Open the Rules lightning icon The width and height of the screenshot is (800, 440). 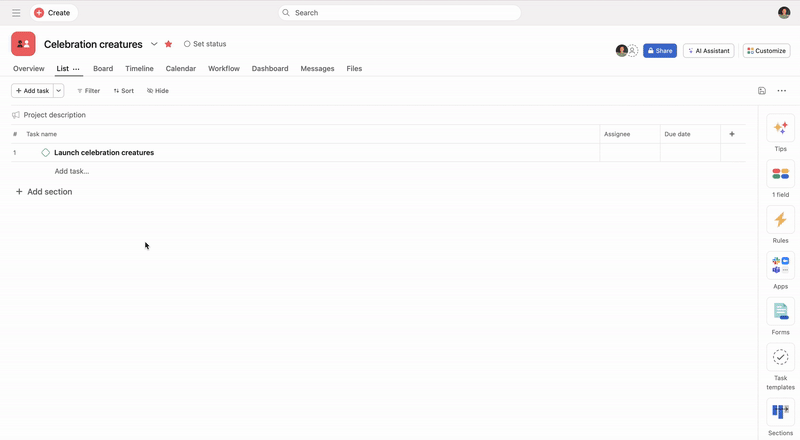coord(780,220)
